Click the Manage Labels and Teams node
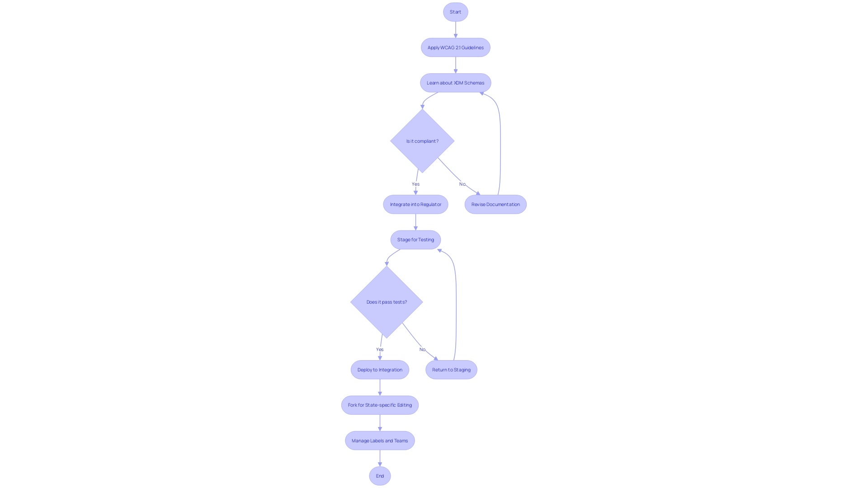The image size is (868, 488). (x=379, y=441)
